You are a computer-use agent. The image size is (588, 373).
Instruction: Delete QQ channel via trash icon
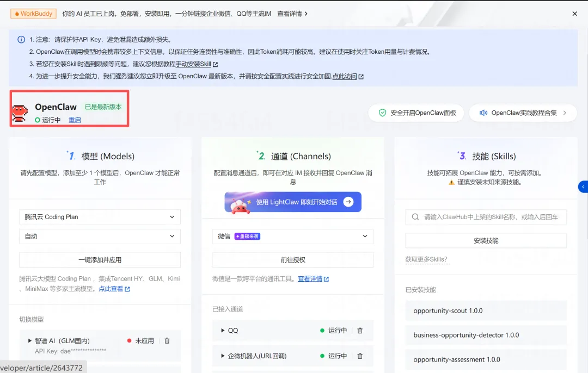coord(360,331)
